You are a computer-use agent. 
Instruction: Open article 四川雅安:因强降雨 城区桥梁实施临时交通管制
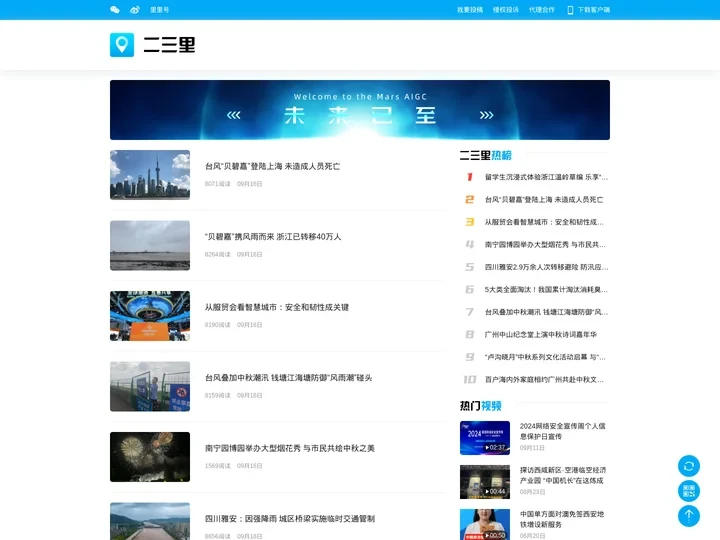[290, 519]
